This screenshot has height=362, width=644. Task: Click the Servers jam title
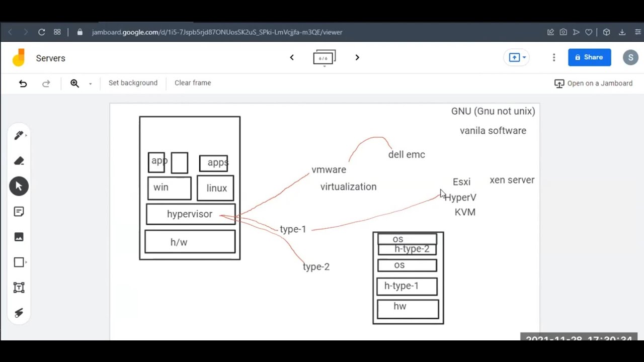click(x=51, y=58)
